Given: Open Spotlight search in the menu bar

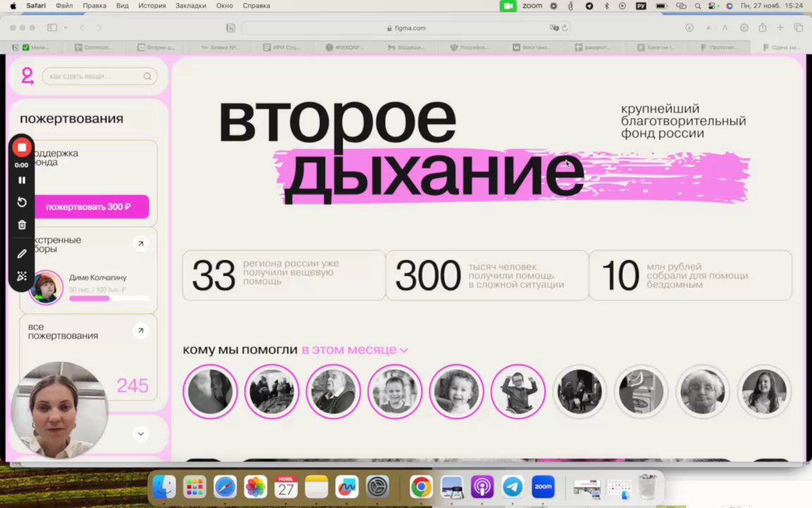Looking at the screenshot, I should (x=698, y=6).
